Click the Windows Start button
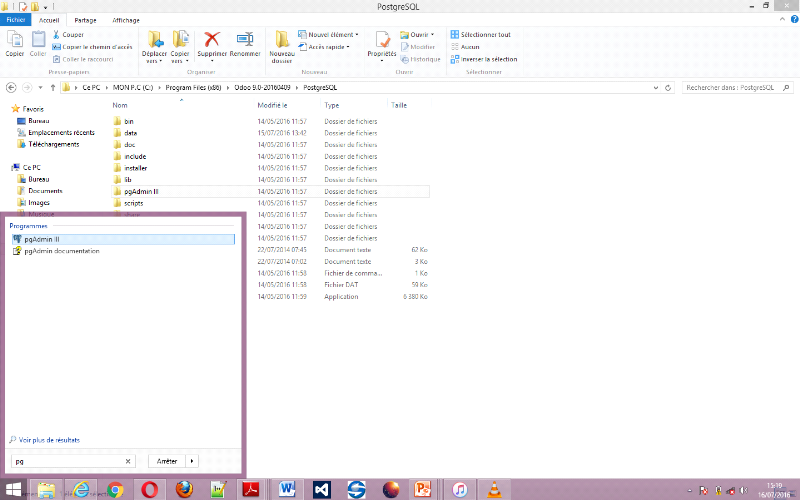The height and width of the screenshot is (500, 800). coord(13,490)
